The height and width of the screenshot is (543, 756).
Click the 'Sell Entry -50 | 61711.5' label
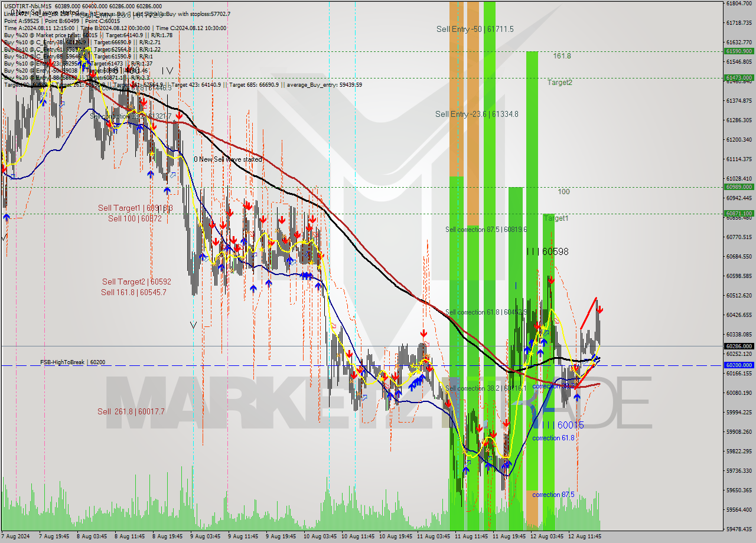tap(475, 29)
